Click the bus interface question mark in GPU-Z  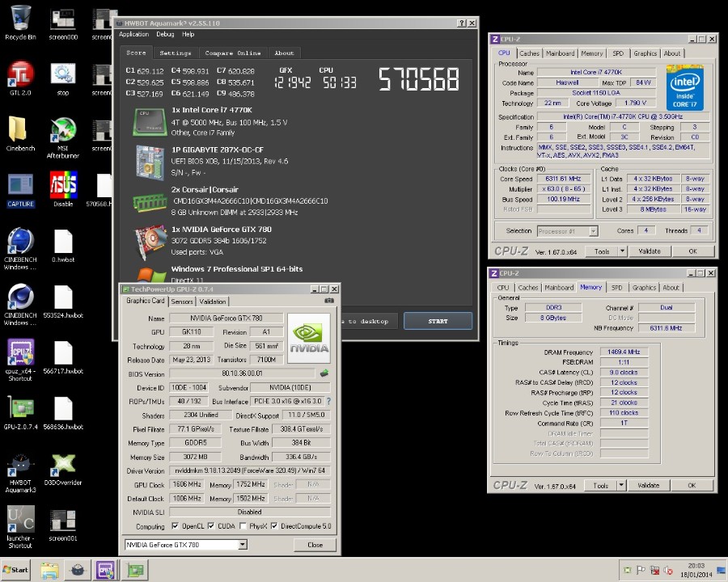point(328,401)
